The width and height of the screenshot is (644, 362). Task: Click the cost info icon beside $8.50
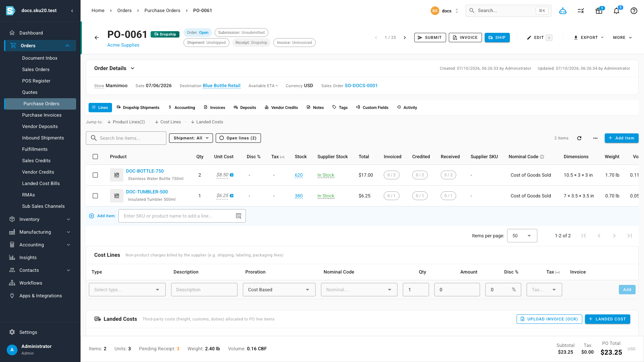[x=232, y=175]
